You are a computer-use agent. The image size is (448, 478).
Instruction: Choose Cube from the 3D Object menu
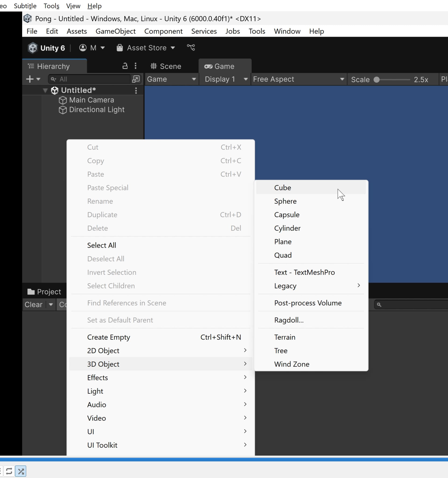283,188
